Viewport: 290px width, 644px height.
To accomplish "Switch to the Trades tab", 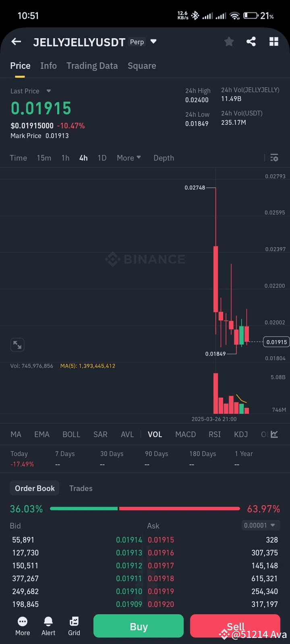I will click(81, 488).
